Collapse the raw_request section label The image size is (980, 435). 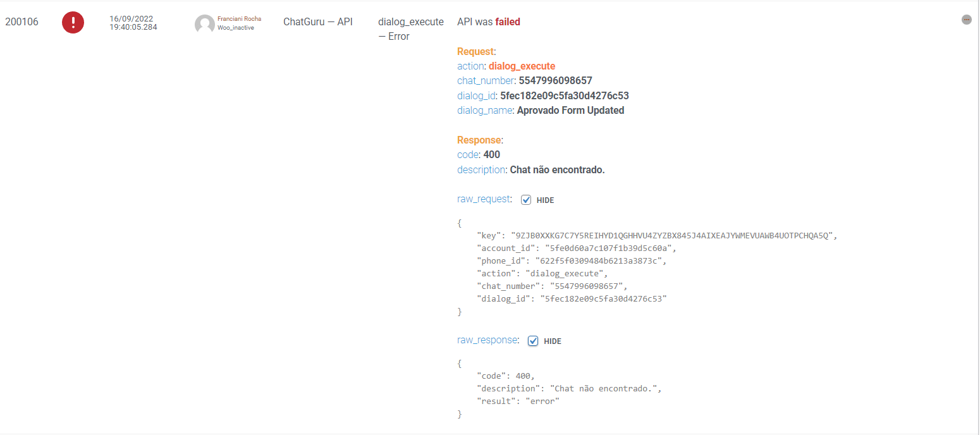click(484, 199)
